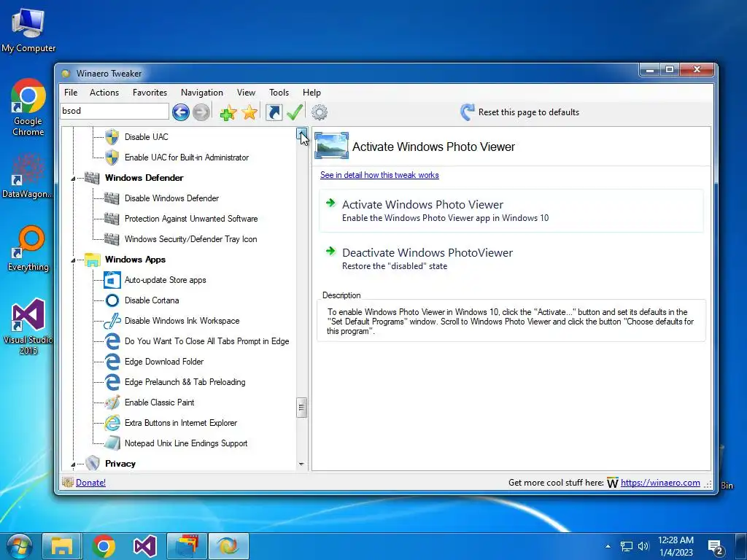Select Edge Download Folder tree entry
This screenshot has width=747, height=560.
[164, 362]
